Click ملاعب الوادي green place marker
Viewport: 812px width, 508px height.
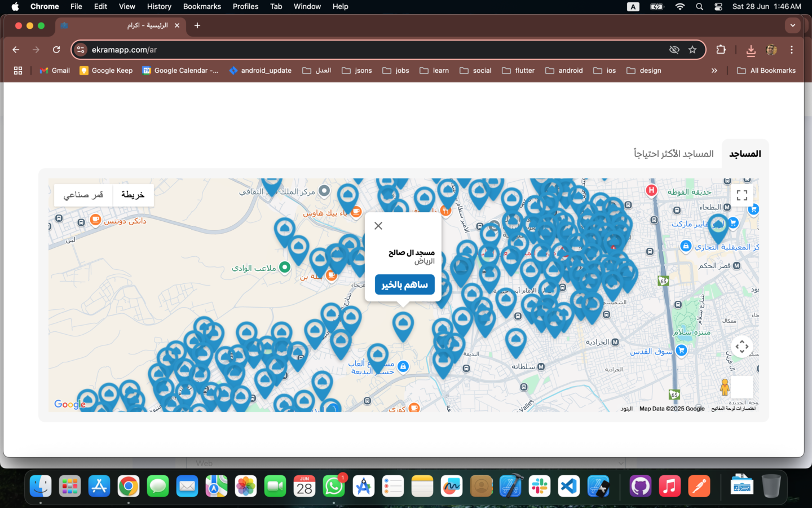tap(285, 267)
